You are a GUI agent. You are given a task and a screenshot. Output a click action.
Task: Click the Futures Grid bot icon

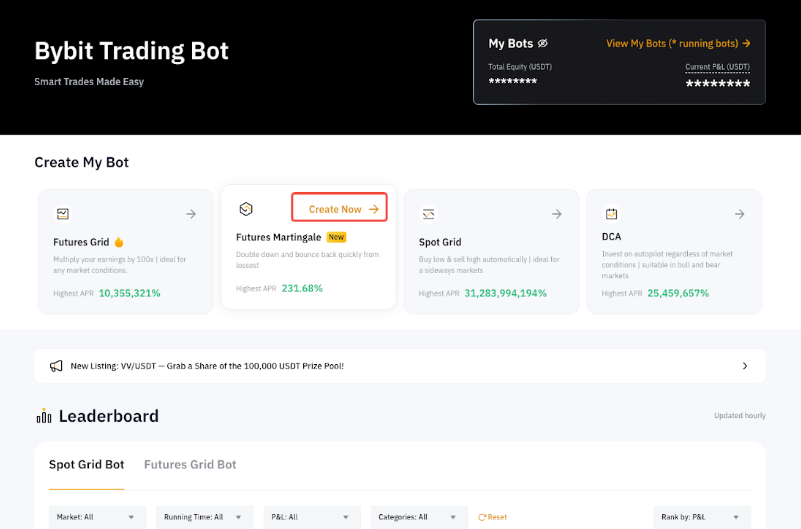tap(62, 214)
